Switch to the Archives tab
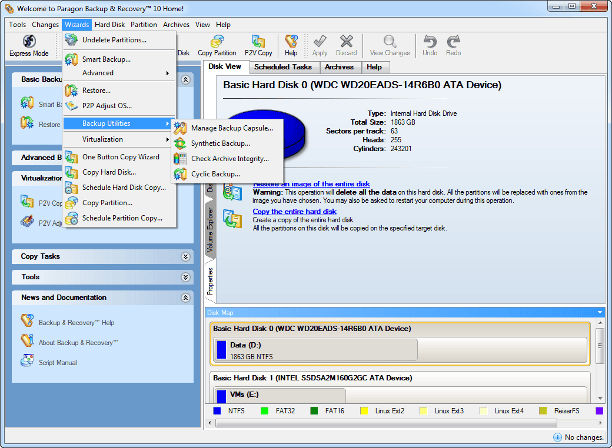Image resolution: width=612 pixels, height=448 pixels. (x=339, y=67)
